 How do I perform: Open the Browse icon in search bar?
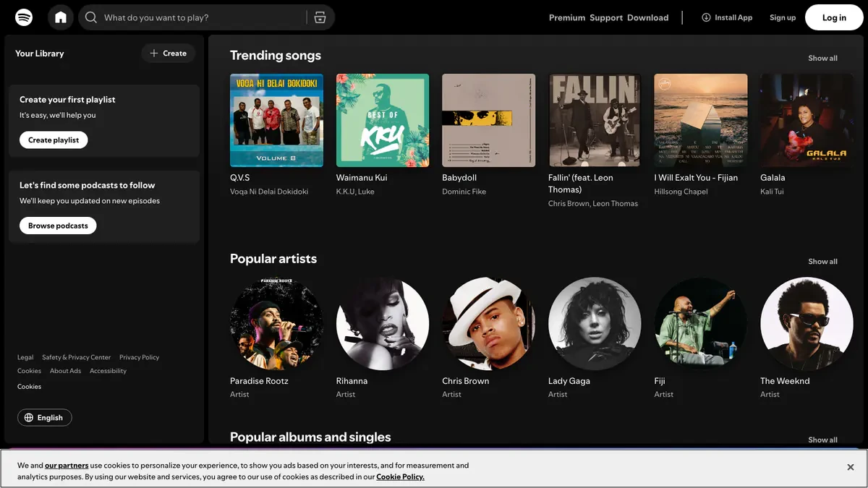[x=320, y=17]
